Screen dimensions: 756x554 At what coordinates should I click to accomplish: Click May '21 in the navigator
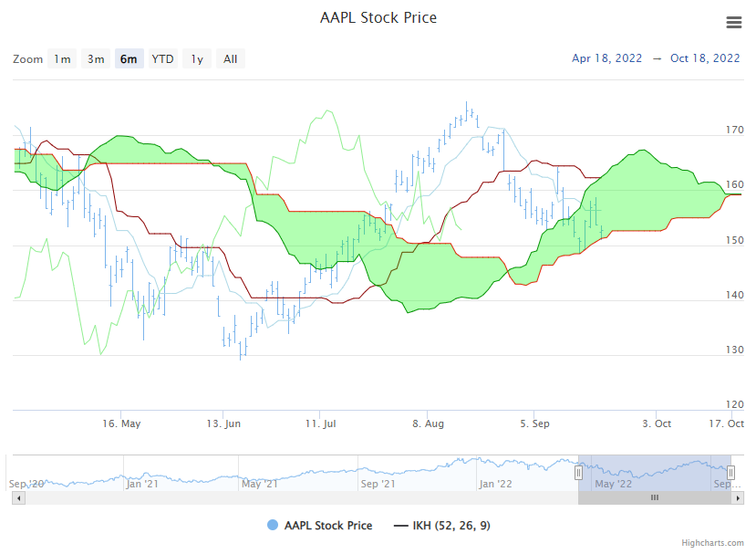tap(260, 484)
